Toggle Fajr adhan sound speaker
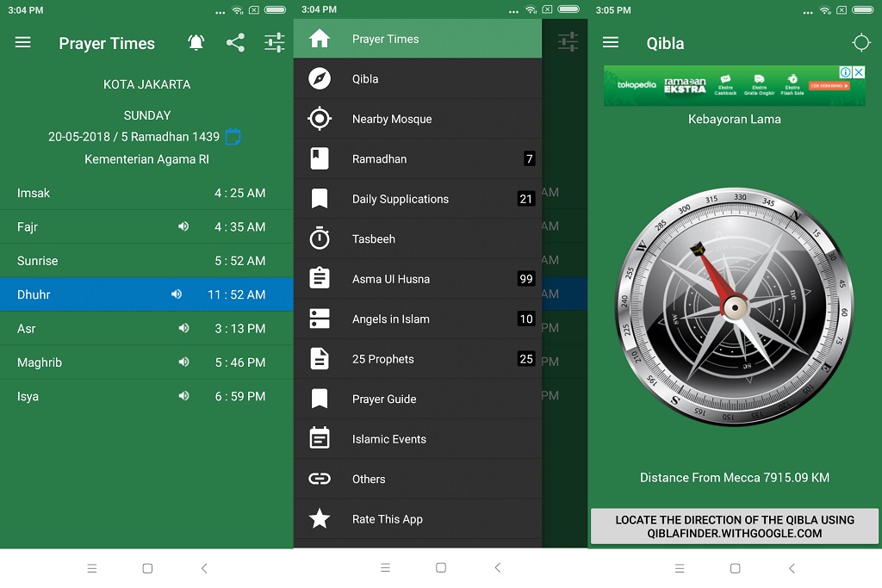This screenshot has width=882, height=588. tap(183, 226)
